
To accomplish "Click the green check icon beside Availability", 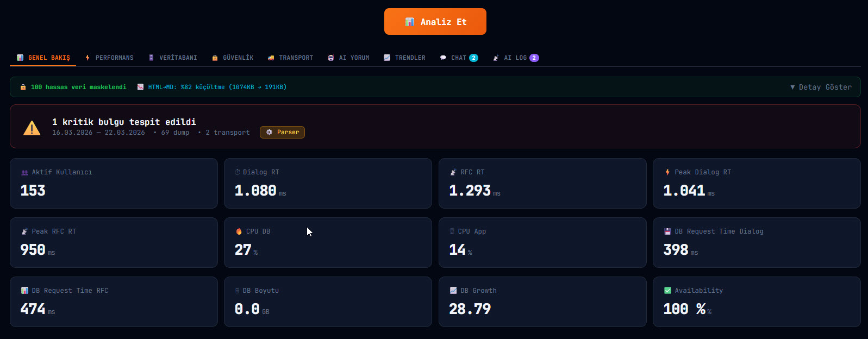I will (667, 291).
